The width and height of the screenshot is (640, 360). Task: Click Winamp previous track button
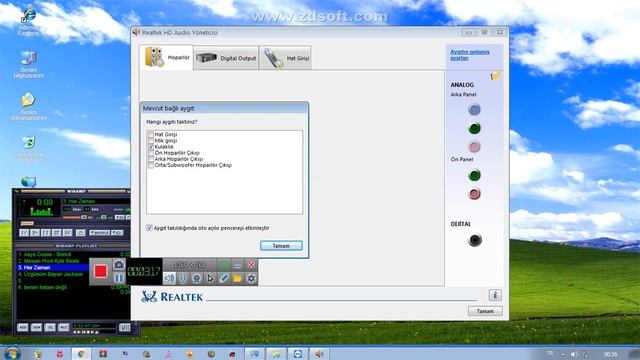[x=24, y=233]
